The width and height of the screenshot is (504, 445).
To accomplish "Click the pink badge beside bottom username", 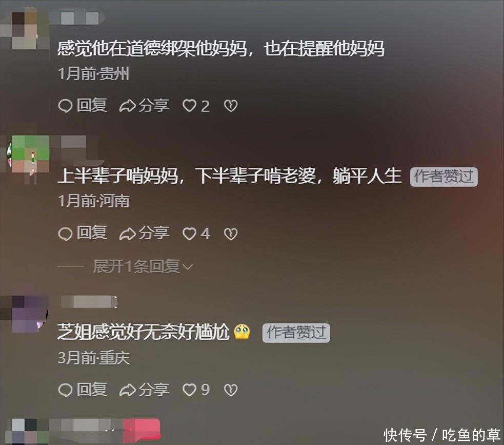I will [x=142, y=430].
